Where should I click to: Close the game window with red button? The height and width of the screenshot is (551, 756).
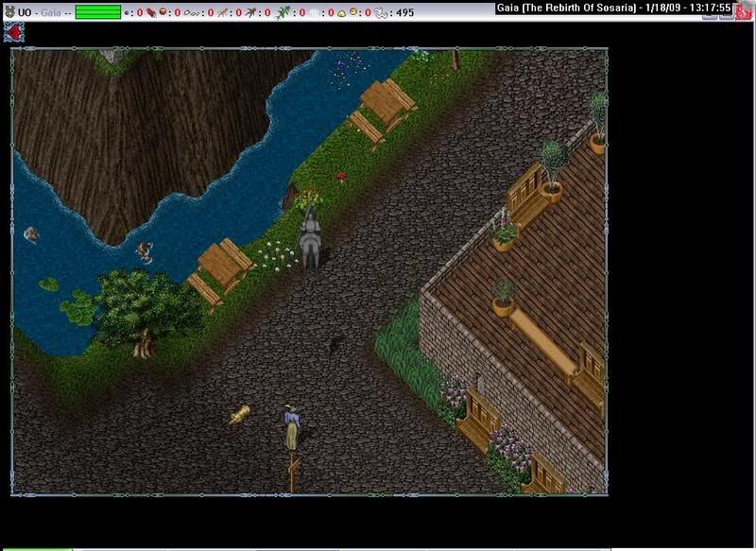point(744,11)
